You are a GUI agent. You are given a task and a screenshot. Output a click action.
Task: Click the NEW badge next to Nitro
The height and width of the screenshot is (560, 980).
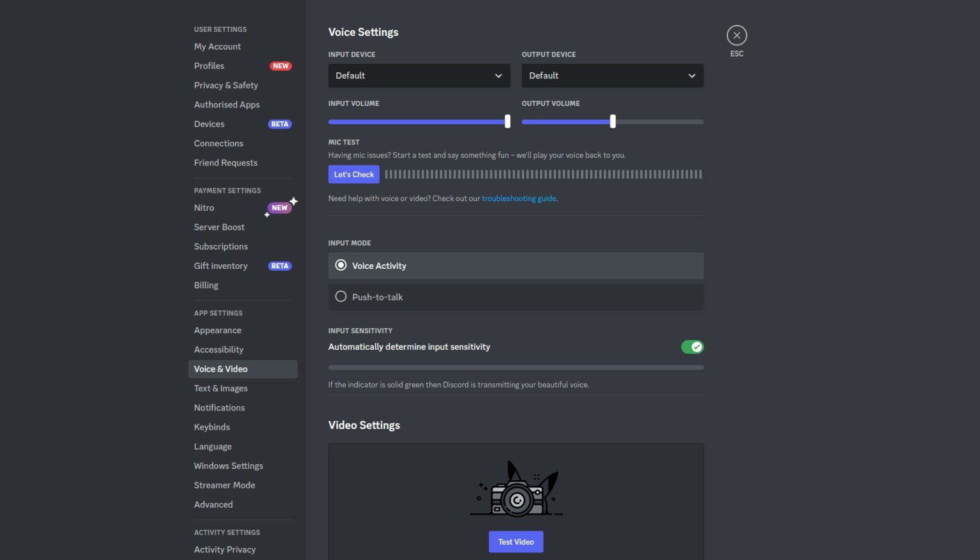click(x=279, y=207)
